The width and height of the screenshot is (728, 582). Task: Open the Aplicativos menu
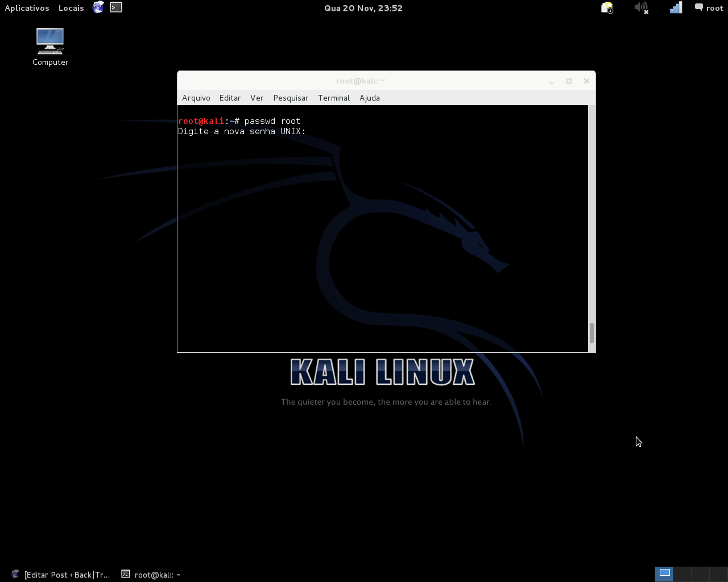pos(27,8)
